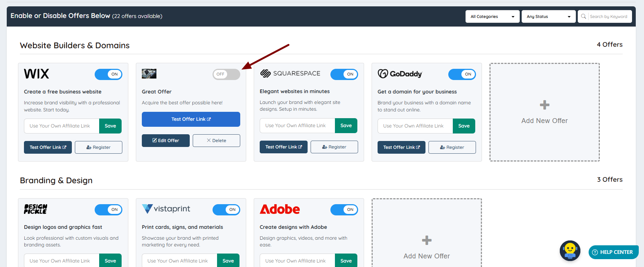Click the search magnifier icon
644x267 pixels.
(x=583, y=16)
